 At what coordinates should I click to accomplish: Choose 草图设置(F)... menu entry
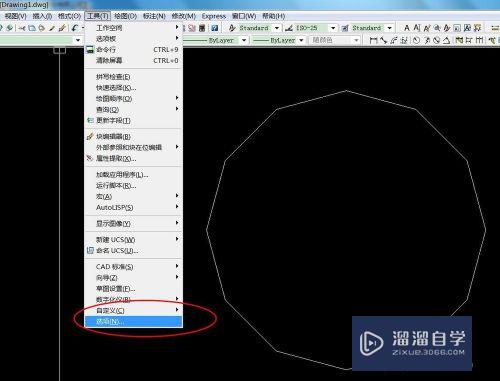(133, 289)
